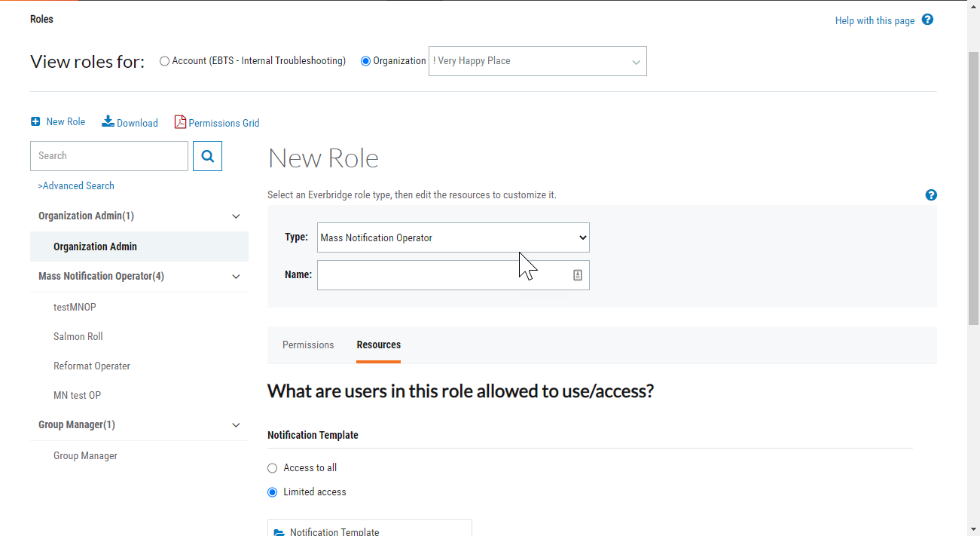Click the help icon beside role type description
Screen dimensions: 980x536
[931, 194]
